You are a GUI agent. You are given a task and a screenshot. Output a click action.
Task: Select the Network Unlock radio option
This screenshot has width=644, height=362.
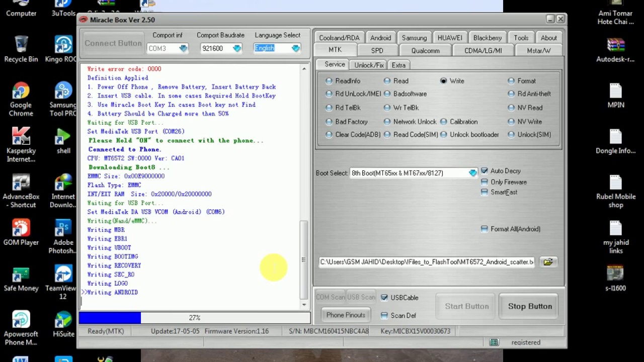pyautogui.click(x=411, y=122)
